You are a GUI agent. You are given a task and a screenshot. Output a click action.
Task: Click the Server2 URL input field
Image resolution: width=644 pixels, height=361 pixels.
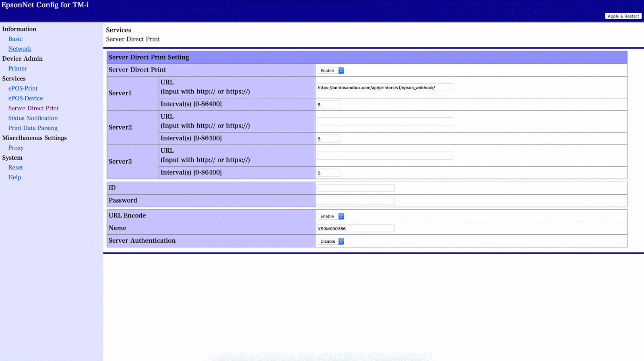385,121
